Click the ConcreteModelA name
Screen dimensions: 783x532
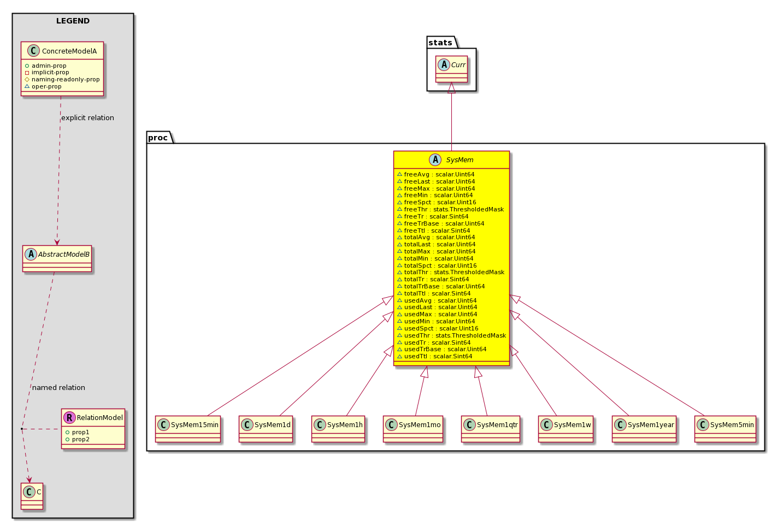[69, 51]
